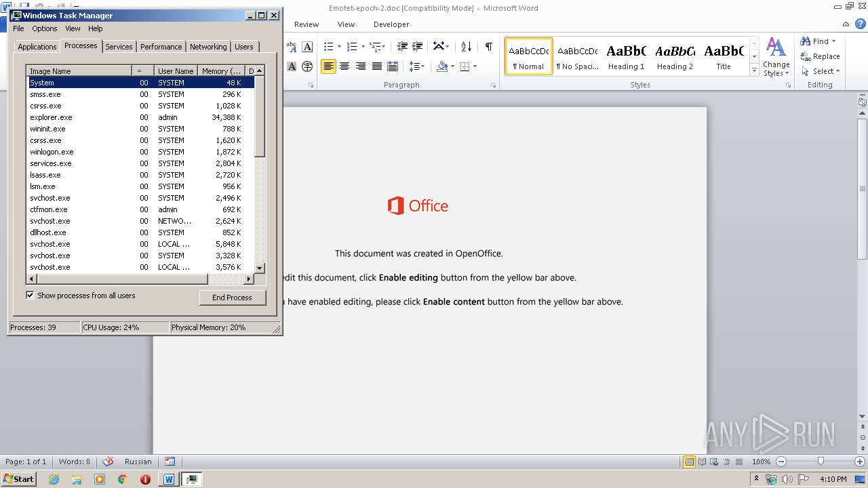This screenshot has width=868, height=488.
Task: Click Replace in the Editing group
Action: point(820,56)
